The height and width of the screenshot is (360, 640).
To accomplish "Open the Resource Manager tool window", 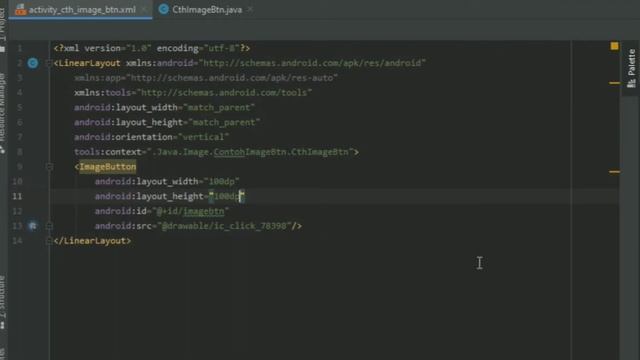I will point(2,112).
